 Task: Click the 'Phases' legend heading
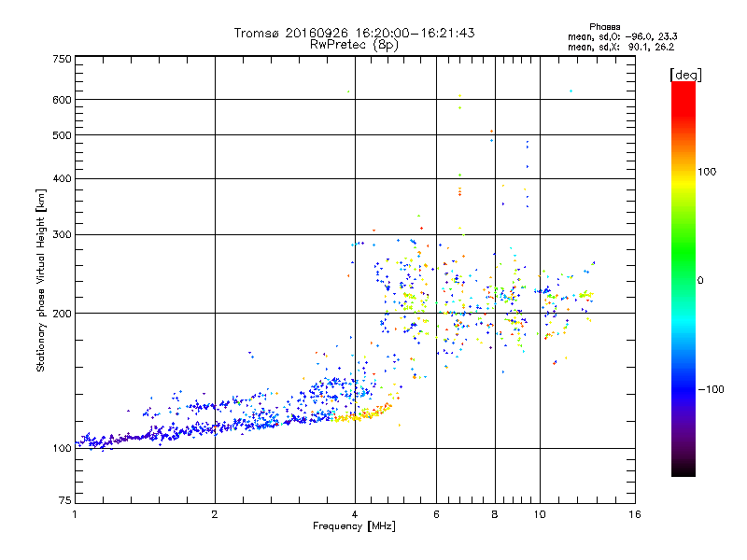(x=604, y=27)
